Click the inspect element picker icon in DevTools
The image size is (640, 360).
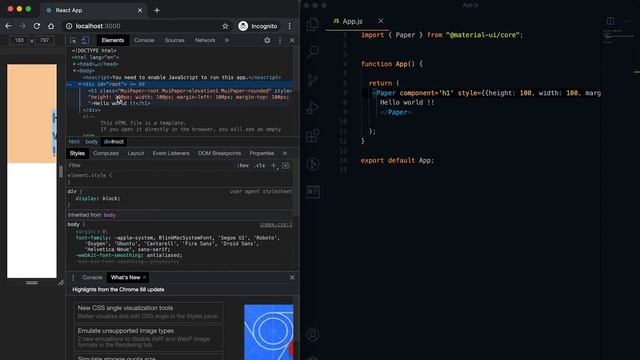(x=73, y=40)
